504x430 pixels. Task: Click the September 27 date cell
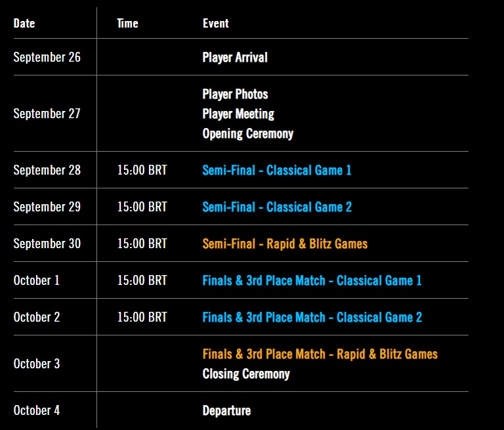click(47, 114)
